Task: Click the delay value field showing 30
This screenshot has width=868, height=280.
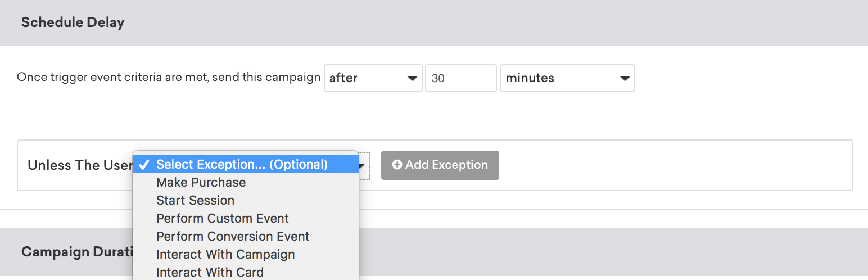Action: tap(460, 78)
